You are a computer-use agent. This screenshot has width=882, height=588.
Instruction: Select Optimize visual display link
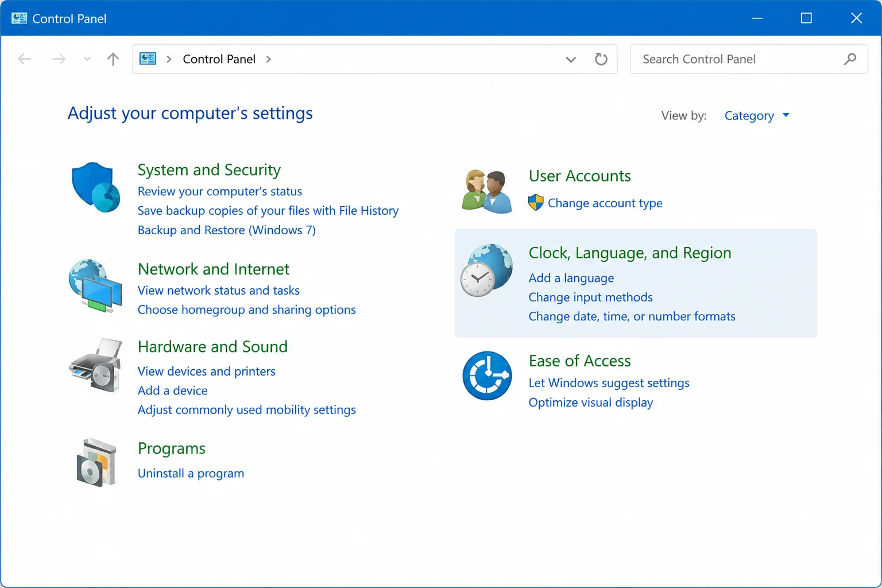click(591, 403)
